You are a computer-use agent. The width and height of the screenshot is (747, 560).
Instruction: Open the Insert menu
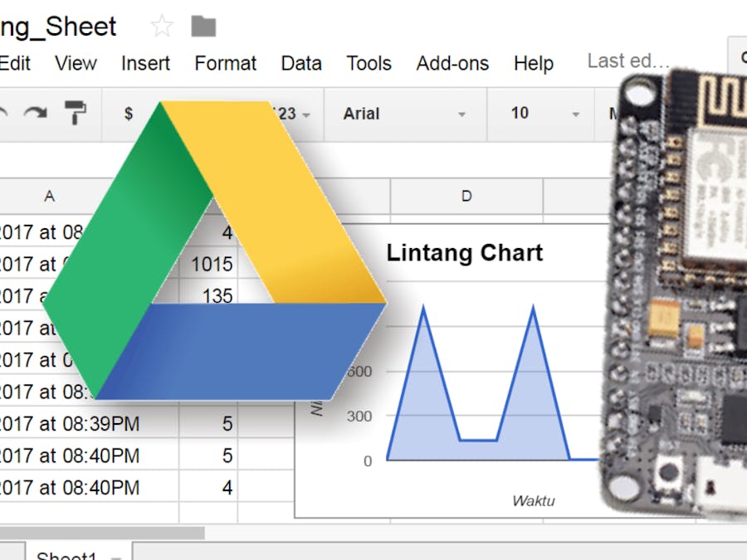(145, 63)
